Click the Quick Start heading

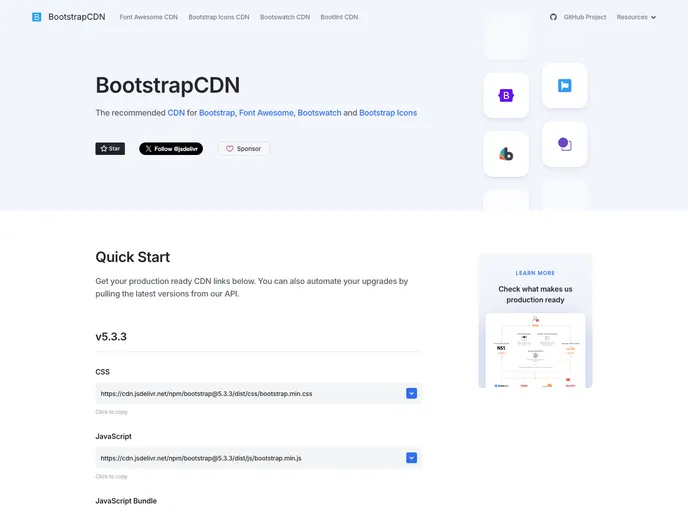[x=133, y=257]
